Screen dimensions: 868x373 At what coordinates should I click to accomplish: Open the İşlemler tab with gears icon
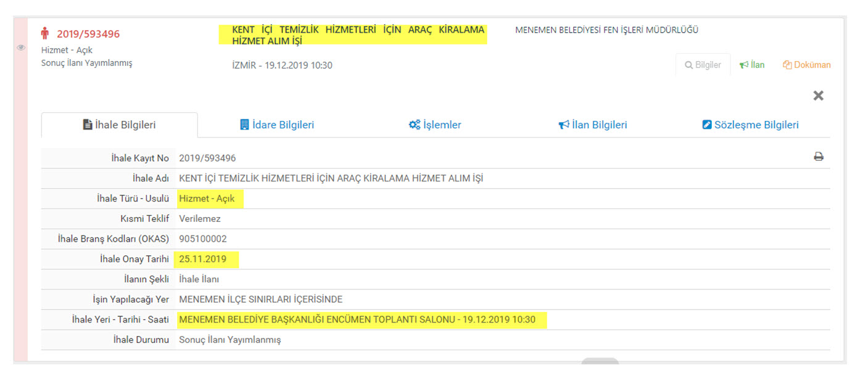(x=435, y=125)
